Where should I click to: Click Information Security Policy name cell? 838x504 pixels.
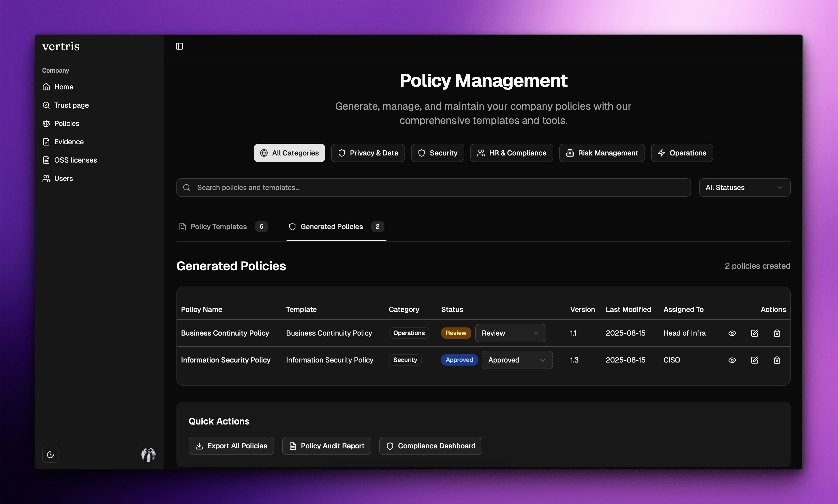(x=226, y=360)
